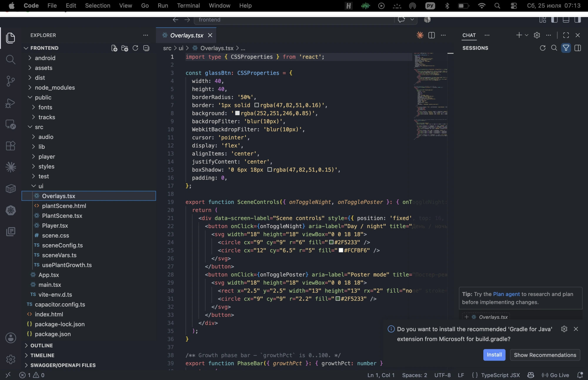Toggle sessions side-by-side layout button
588x380 pixels.
coord(578,48)
